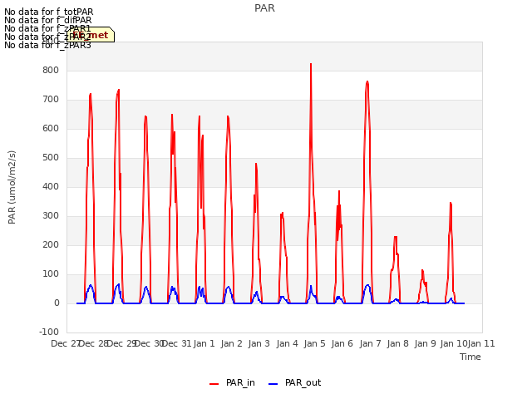This screenshot has height=399, width=532.
Task: Select the 'No data for f_zPAR3' message
Action: pyautogui.click(x=47, y=45)
